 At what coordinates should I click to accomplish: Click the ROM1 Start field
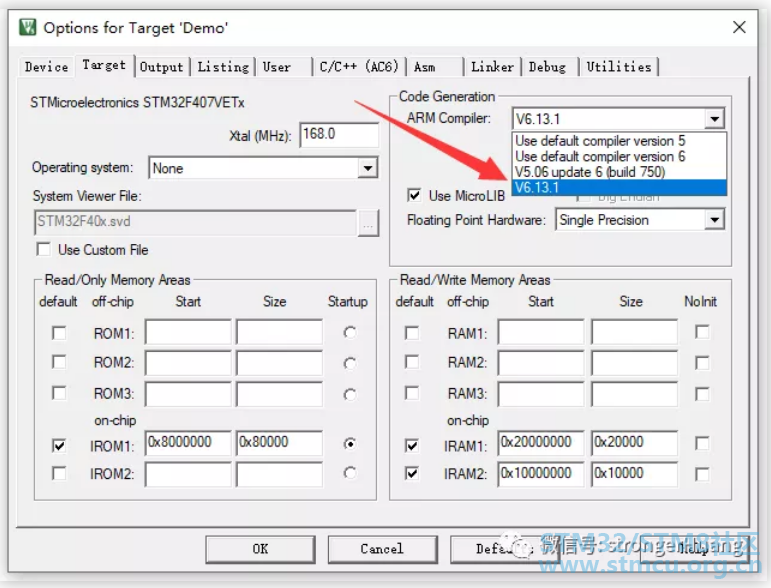[x=188, y=332]
